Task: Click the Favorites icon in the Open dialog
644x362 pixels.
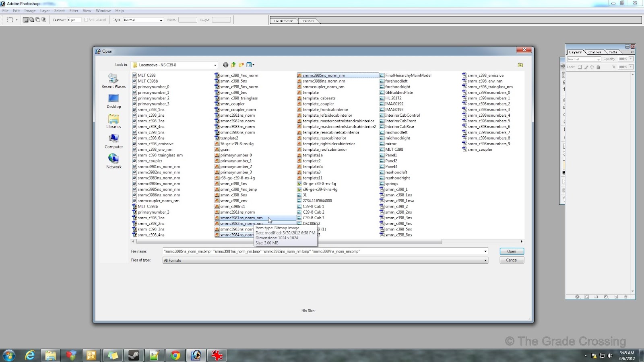Action: click(520, 65)
